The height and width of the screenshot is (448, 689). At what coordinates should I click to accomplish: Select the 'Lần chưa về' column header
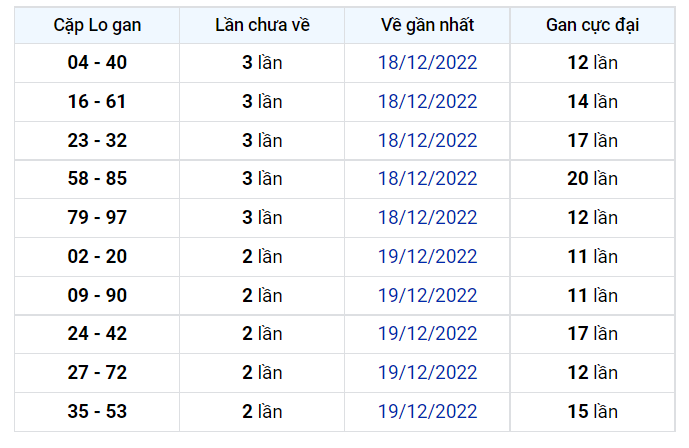[262, 25]
